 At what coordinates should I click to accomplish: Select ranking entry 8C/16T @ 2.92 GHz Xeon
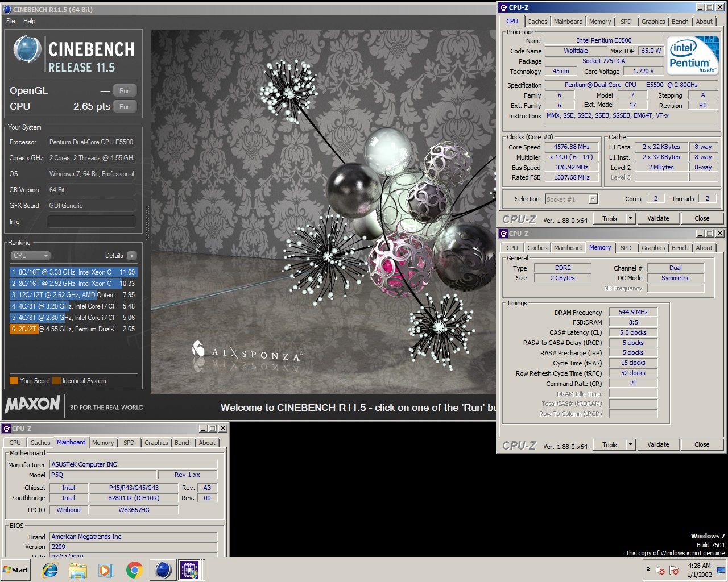[73, 284]
